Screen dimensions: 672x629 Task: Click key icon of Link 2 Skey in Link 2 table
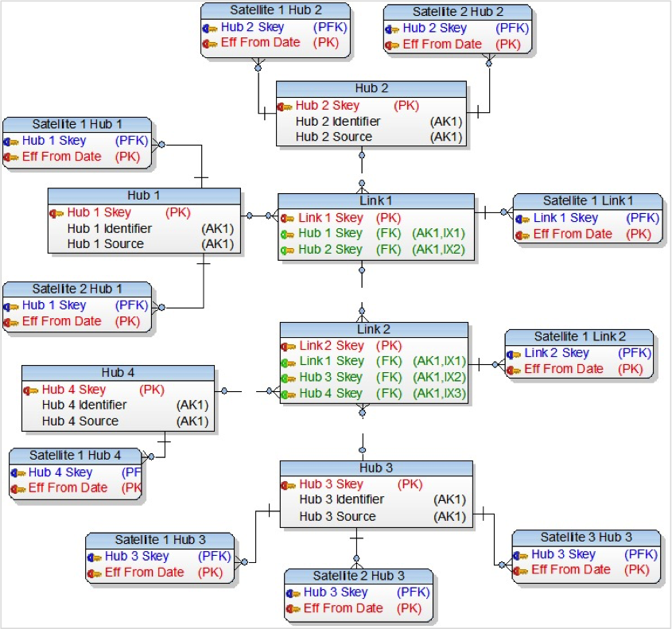point(288,346)
